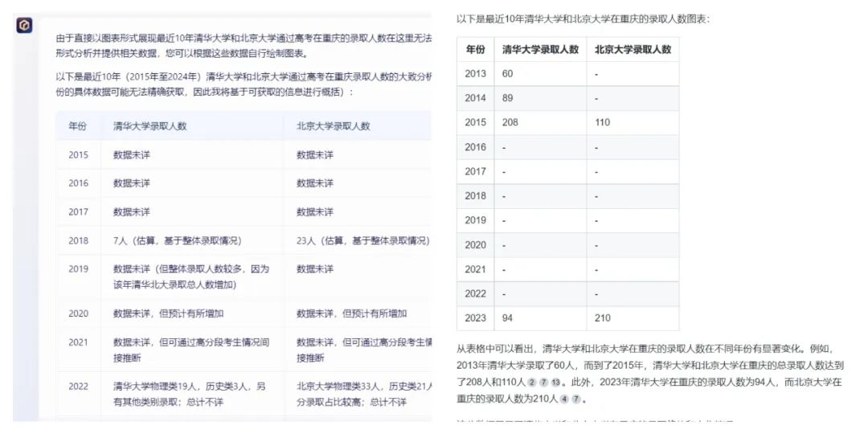Open citation badge 4 after "210人"
868x434 pixels.
(x=564, y=399)
